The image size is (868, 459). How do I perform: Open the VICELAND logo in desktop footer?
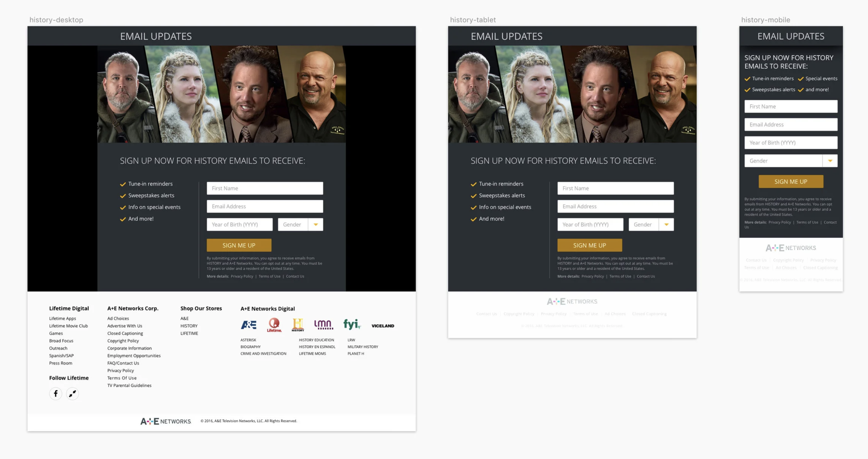pyautogui.click(x=383, y=326)
